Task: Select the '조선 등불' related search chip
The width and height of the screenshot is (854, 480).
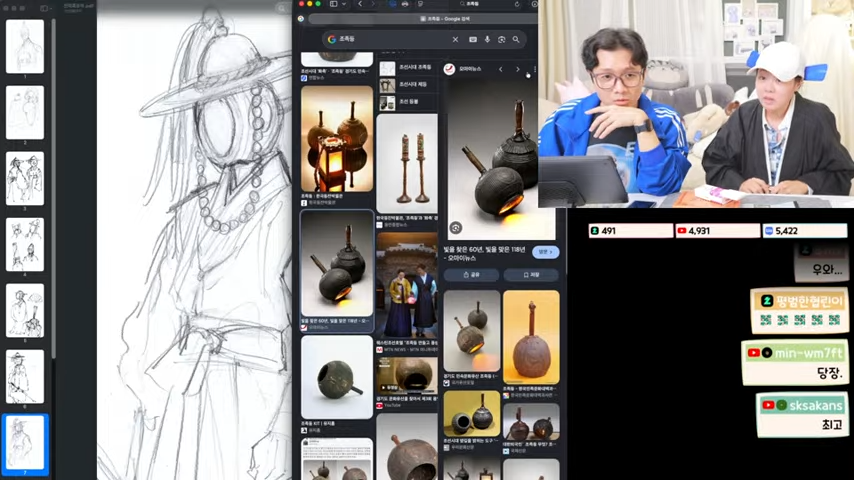Action: click(x=408, y=102)
